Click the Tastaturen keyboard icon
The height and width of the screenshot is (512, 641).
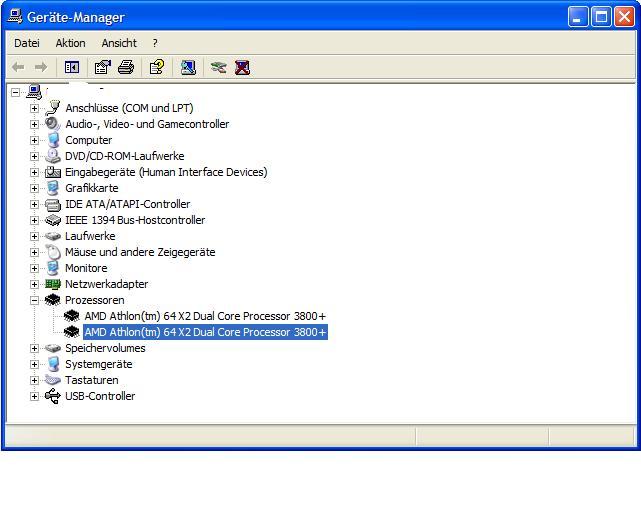tap(53, 380)
